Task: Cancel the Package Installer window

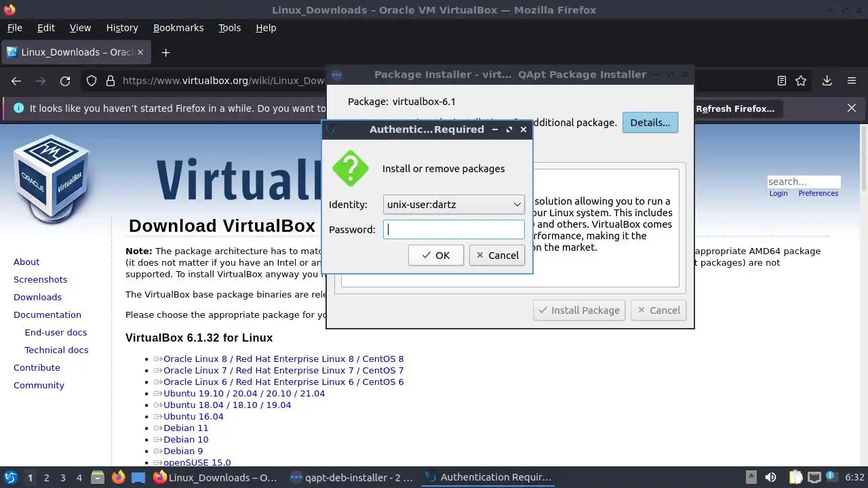Action: pos(658,310)
